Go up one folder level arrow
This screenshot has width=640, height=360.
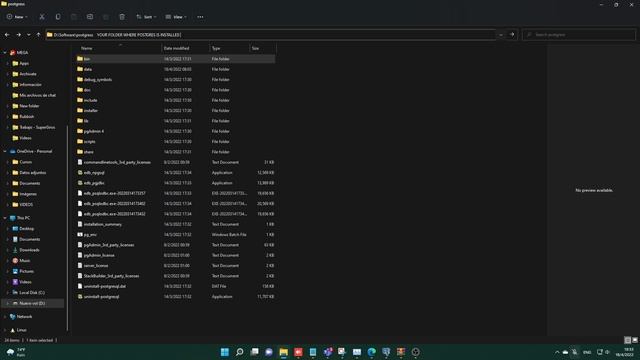(x=38, y=35)
